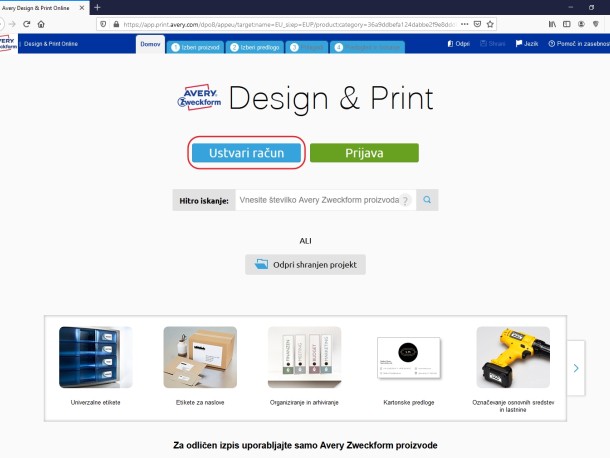Show next categories with carousel right arrow
Viewport: 610px width, 458px height.
pos(576,368)
